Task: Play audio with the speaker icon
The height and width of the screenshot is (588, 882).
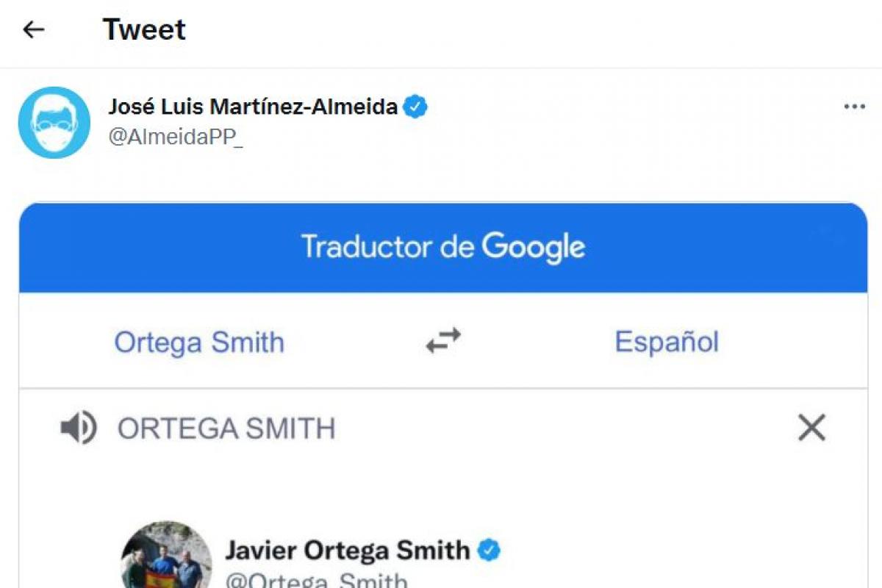Action: (x=78, y=429)
